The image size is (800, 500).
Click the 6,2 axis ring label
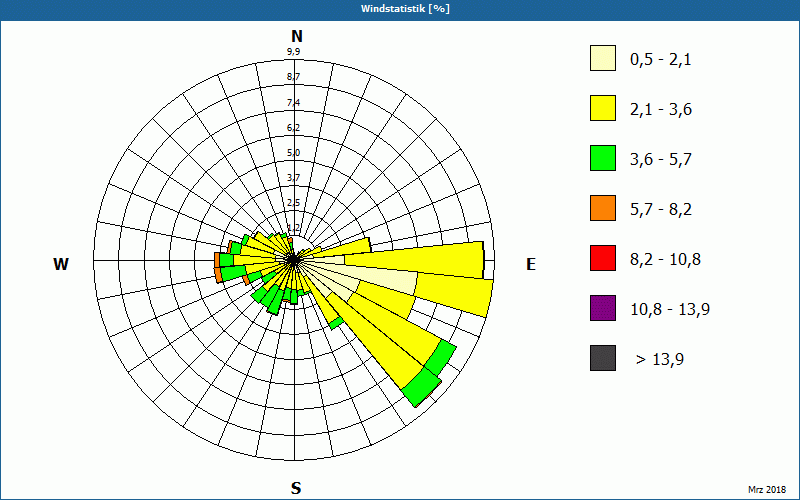293,128
